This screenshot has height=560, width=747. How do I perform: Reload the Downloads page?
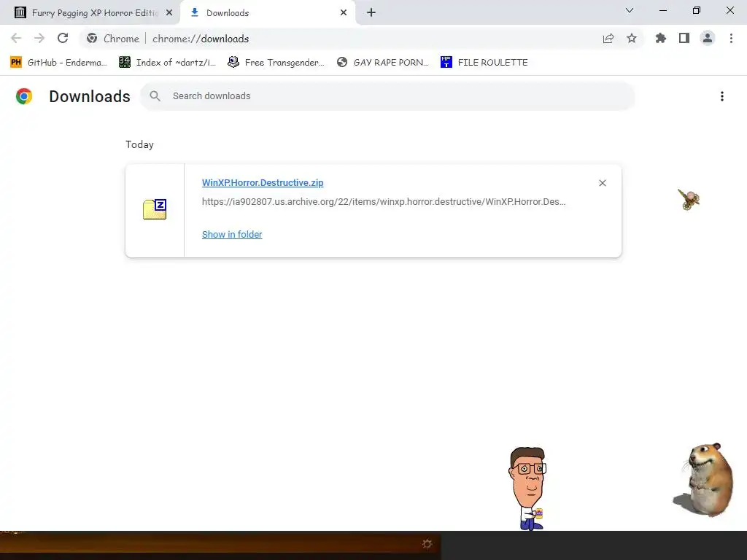click(x=63, y=38)
